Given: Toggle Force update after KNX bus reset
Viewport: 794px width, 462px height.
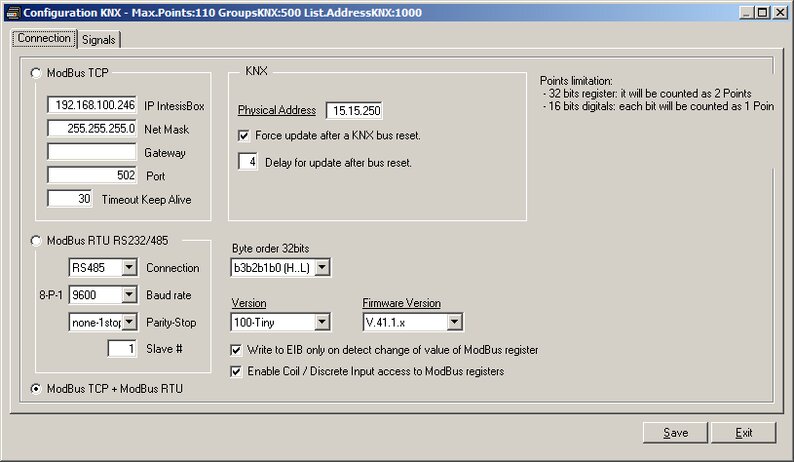Looking at the screenshot, I should point(245,135).
